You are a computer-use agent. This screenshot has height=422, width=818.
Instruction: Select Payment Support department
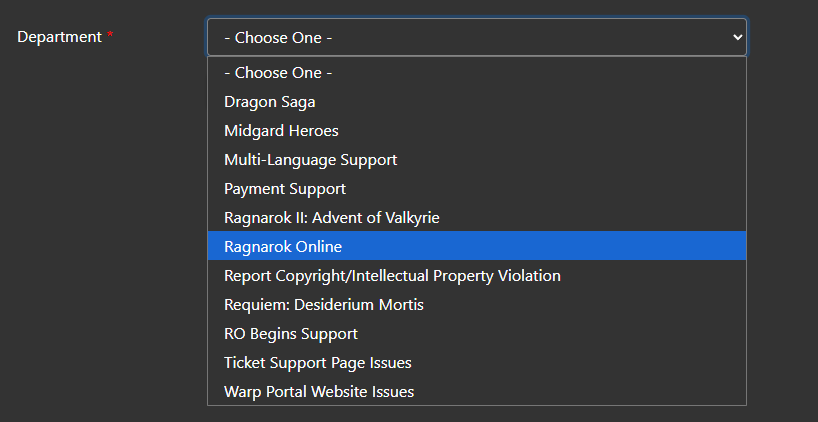point(285,189)
